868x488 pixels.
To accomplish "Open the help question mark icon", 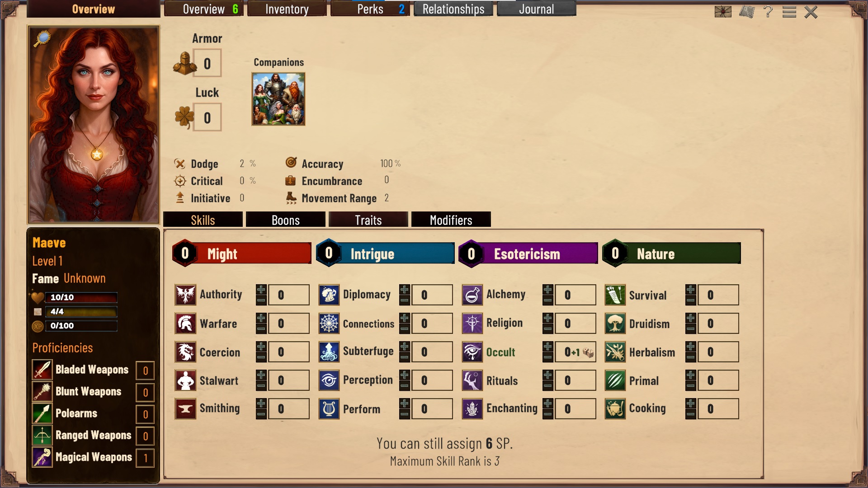I will tap(768, 11).
